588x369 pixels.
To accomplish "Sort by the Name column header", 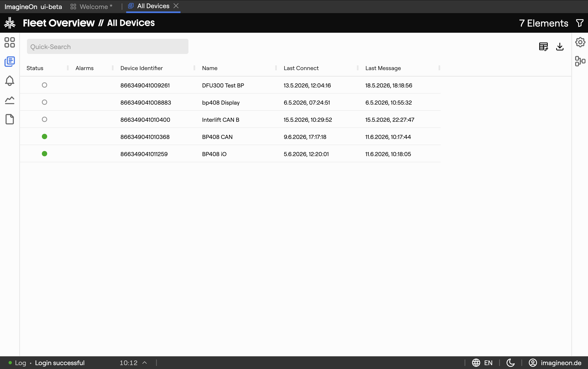I will pyautogui.click(x=210, y=68).
